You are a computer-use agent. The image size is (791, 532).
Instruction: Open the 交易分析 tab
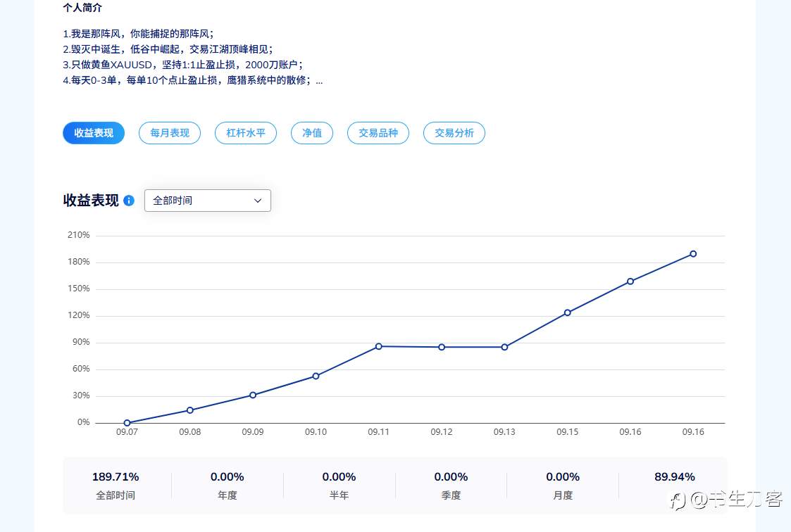click(x=454, y=133)
